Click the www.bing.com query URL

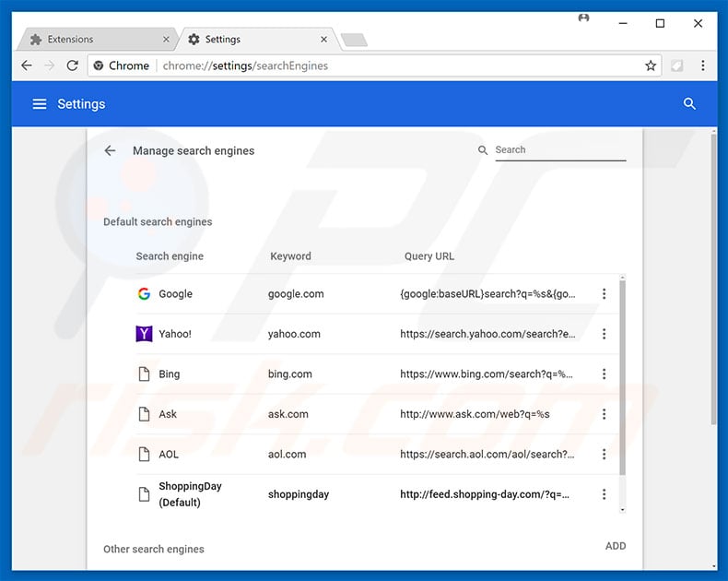pyautogui.click(x=487, y=373)
